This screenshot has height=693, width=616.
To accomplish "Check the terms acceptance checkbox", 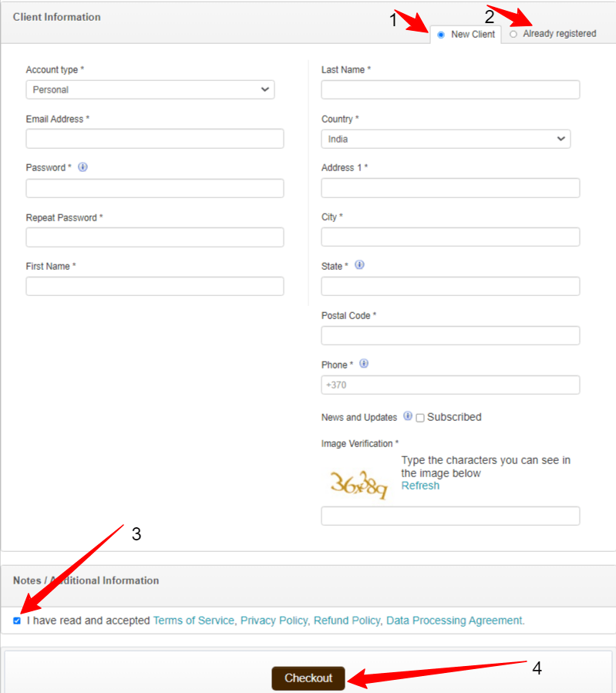I will pyautogui.click(x=17, y=621).
